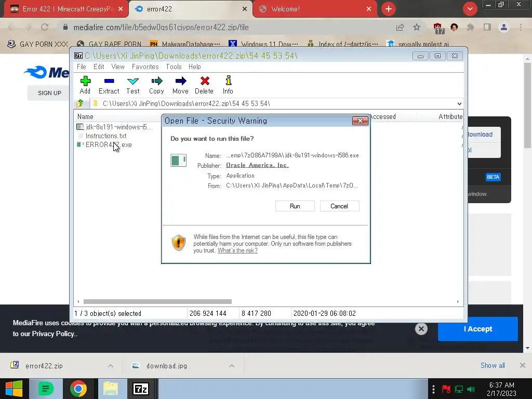The image size is (532, 399).
Task: Open the Help menu in 7-Zip
Action: tap(195, 66)
